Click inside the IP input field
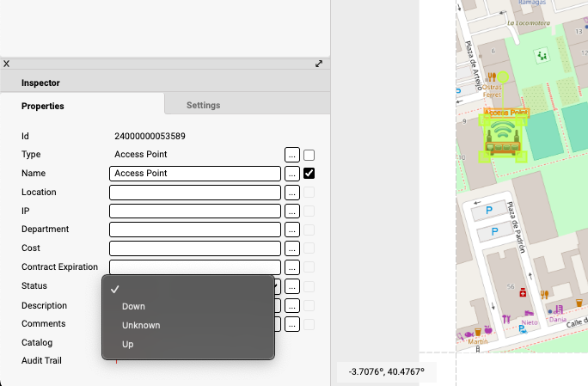 click(x=195, y=211)
